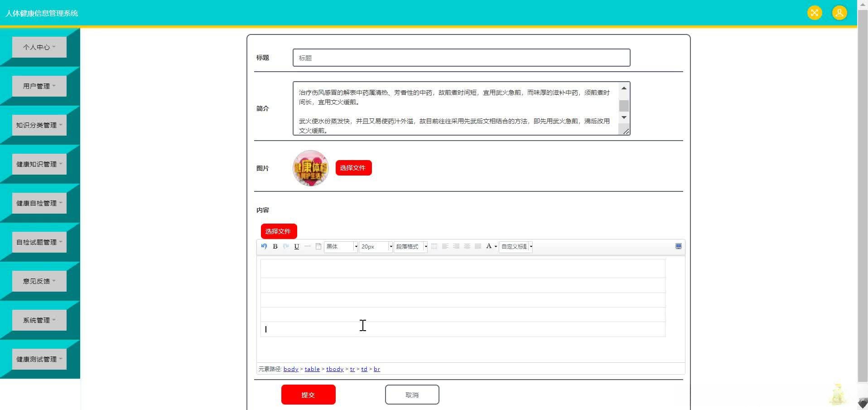868x410 pixels.
Task: Click 选择文件 above the content editor toolbar
Action: pos(279,231)
